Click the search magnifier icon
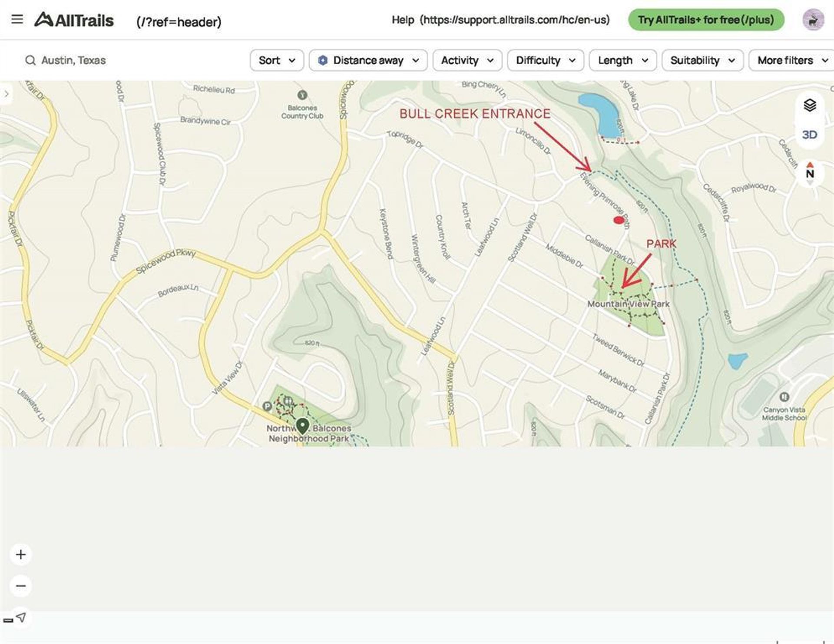The height and width of the screenshot is (644, 834). [30, 60]
